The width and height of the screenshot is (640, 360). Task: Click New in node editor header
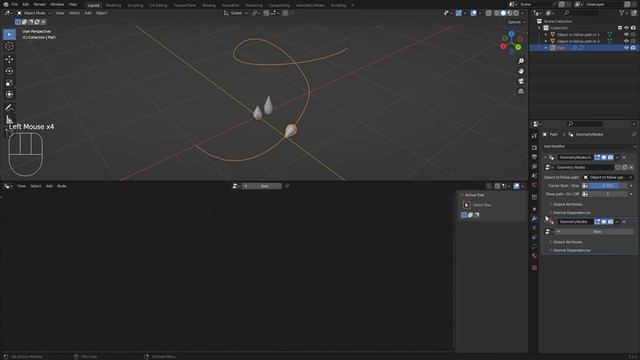(262, 186)
